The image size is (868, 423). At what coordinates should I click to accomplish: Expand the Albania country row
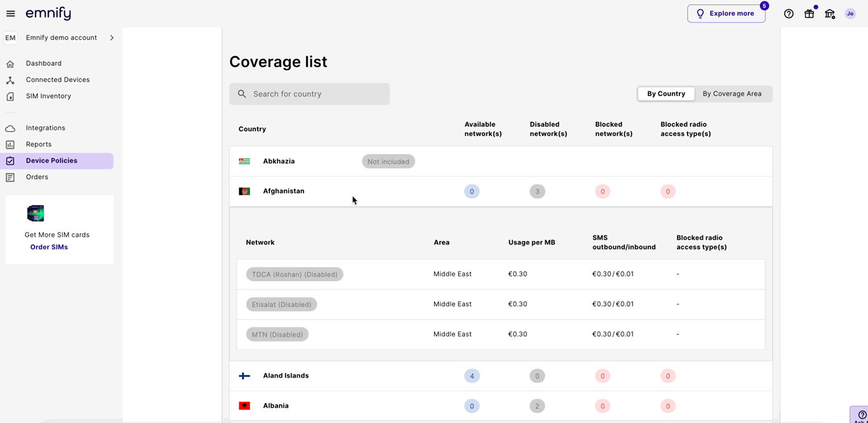pyautogui.click(x=501, y=406)
